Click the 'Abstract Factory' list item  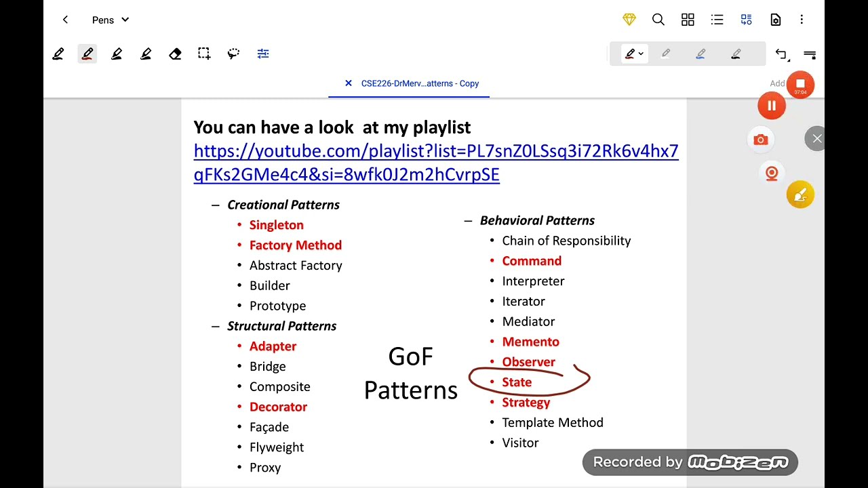[296, 266]
